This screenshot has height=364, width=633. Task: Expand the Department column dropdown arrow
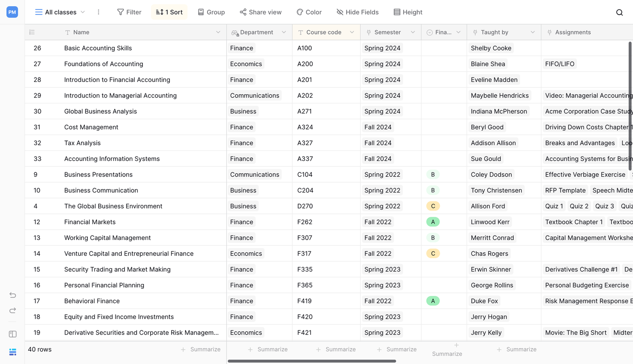(284, 33)
